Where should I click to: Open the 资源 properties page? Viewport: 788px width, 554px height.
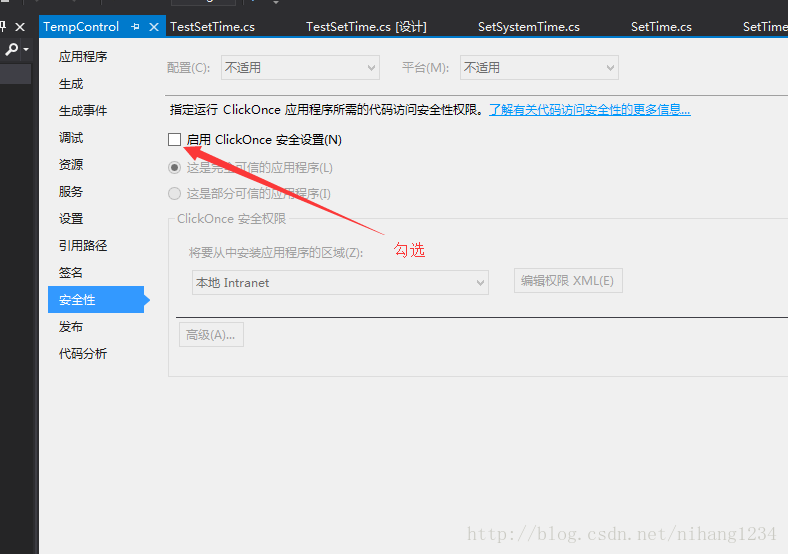tap(71, 164)
